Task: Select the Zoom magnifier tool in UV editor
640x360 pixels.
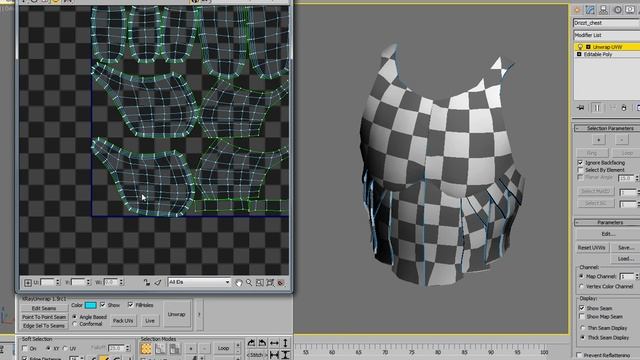Action: point(249,282)
